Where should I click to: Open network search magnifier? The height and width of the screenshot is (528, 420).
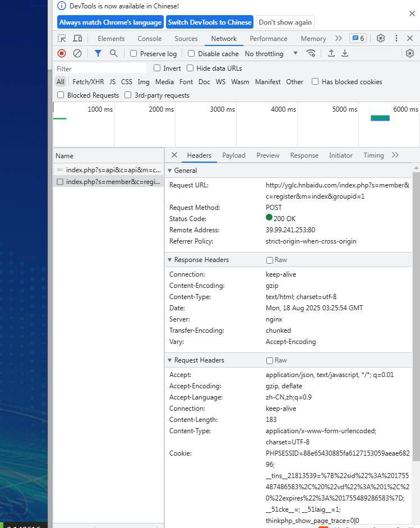point(113,53)
